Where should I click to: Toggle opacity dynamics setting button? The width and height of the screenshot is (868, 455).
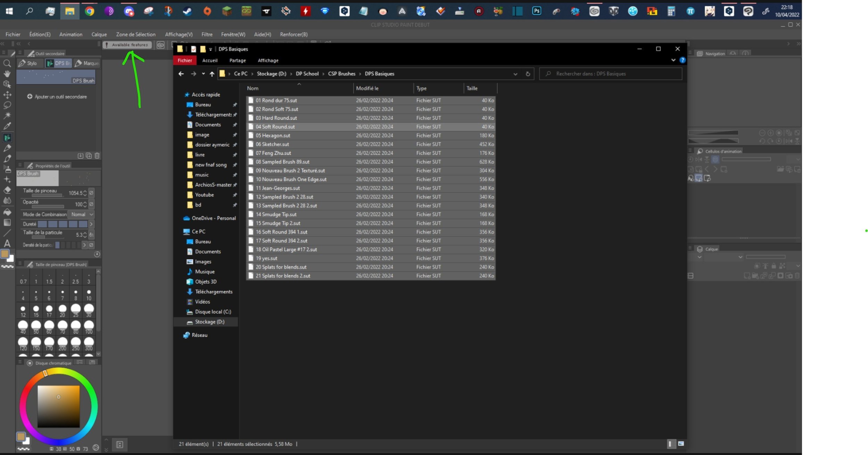click(91, 204)
